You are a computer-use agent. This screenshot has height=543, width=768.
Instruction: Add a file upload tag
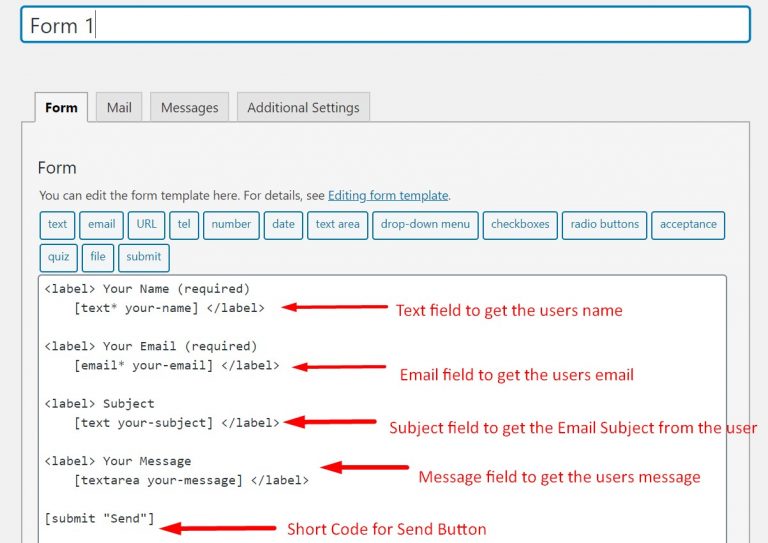click(98, 258)
